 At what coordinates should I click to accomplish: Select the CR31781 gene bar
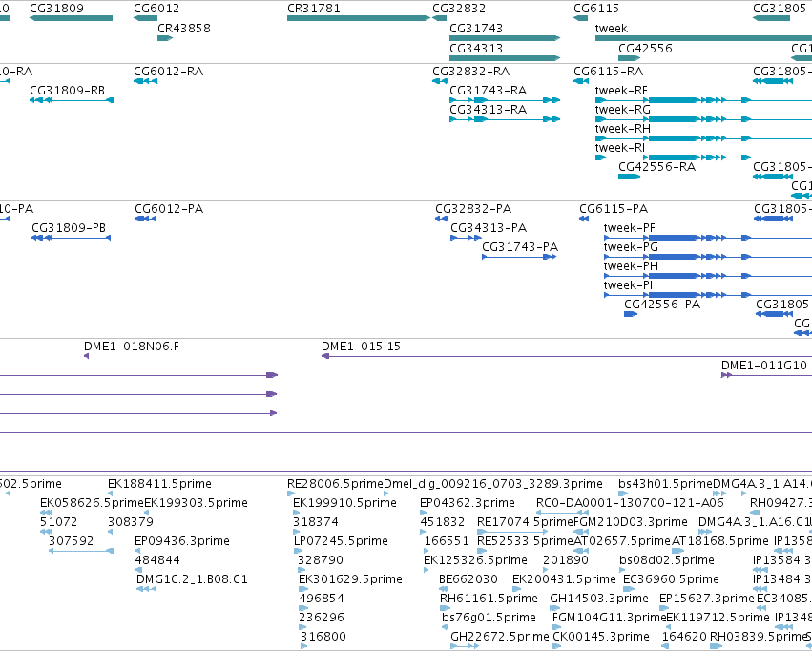coord(359,18)
